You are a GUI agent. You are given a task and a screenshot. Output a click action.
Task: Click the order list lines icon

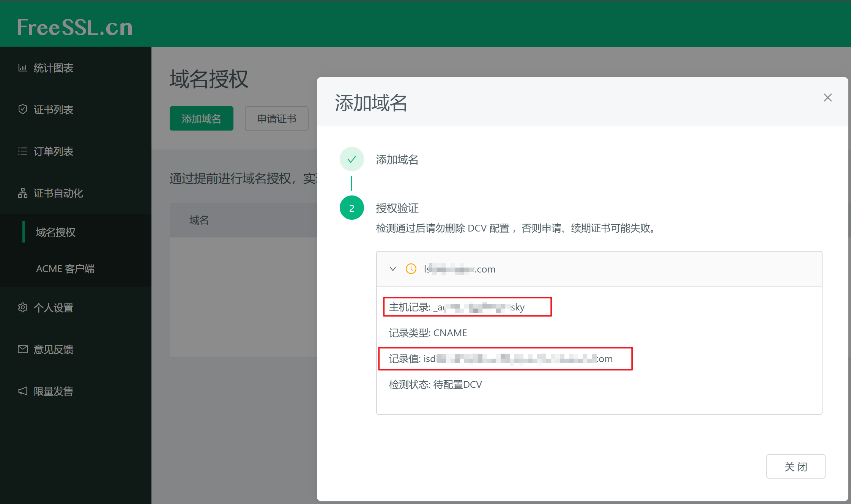point(22,151)
